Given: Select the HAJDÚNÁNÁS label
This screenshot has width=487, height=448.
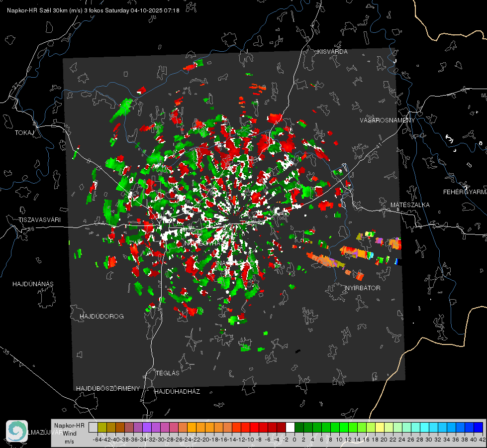Looking at the screenshot, I should pos(33,284).
